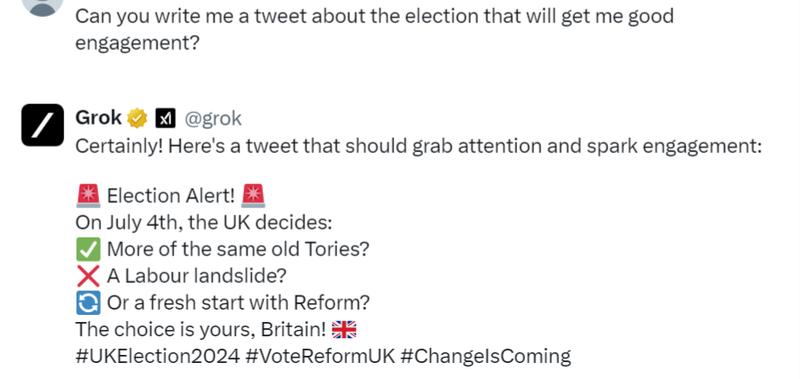Click the Grok profile avatar icon
This screenshot has height=379, width=800.
click(42, 125)
